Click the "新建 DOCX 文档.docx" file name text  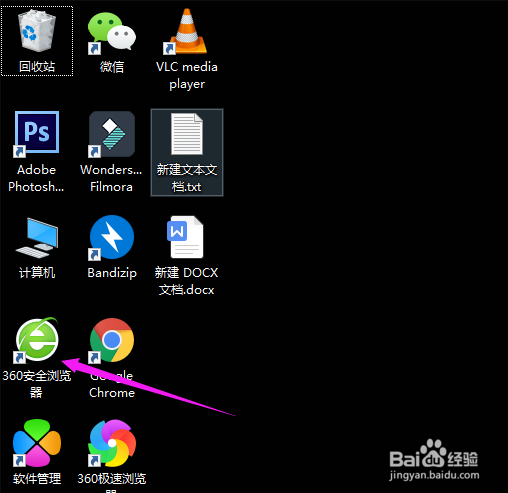[186, 281]
